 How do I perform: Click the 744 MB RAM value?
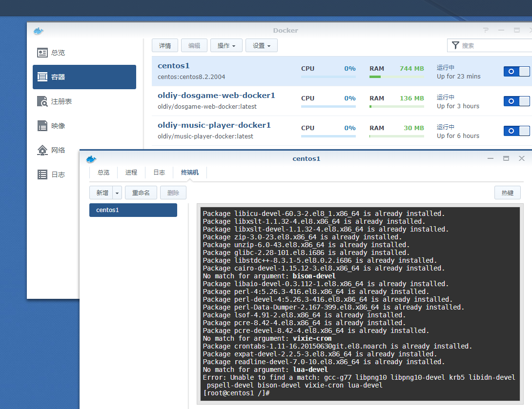(x=411, y=68)
